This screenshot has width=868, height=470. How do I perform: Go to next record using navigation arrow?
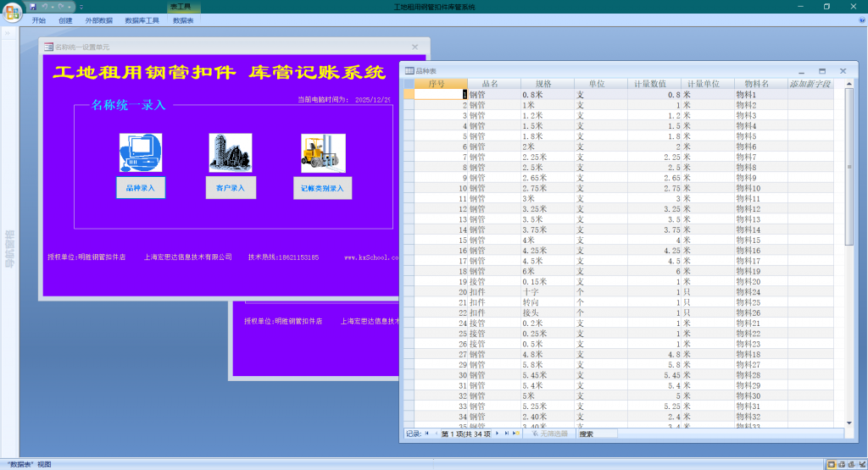[497, 434]
